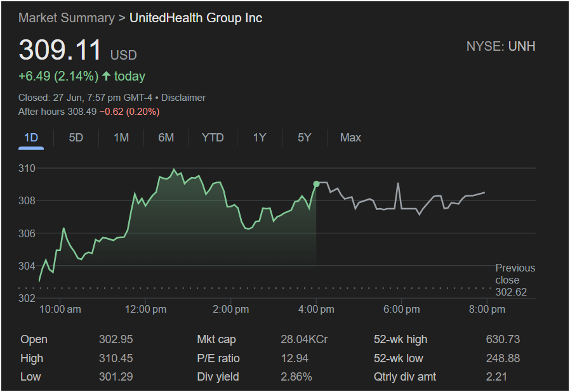Click the 310 price axis label
This screenshot has width=570, height=392.
click(x=27, y=168)
